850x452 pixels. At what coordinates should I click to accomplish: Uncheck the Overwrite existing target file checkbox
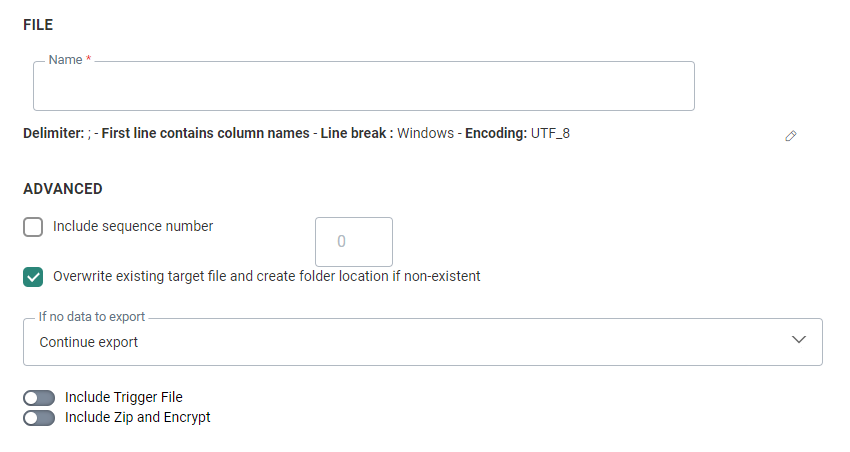point(33,276)
